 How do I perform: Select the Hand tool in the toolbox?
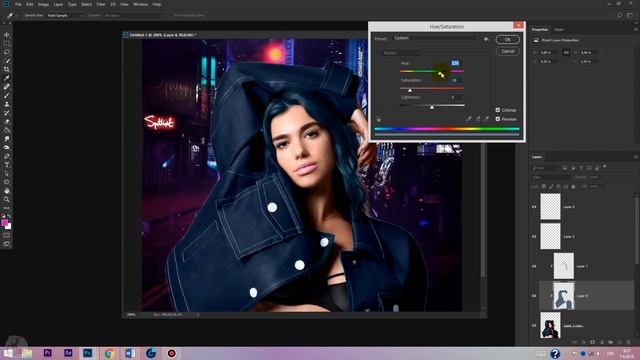click(7, 191)
